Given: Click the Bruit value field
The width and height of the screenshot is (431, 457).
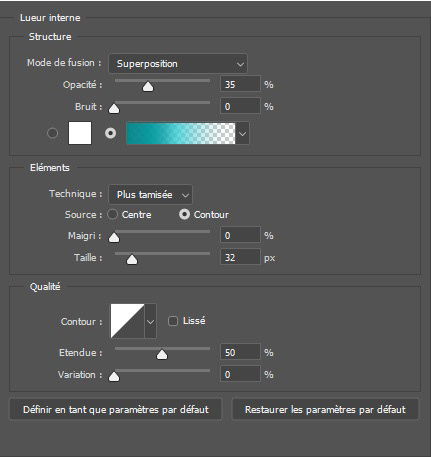Looking at the screenshot, I should 240,106.
